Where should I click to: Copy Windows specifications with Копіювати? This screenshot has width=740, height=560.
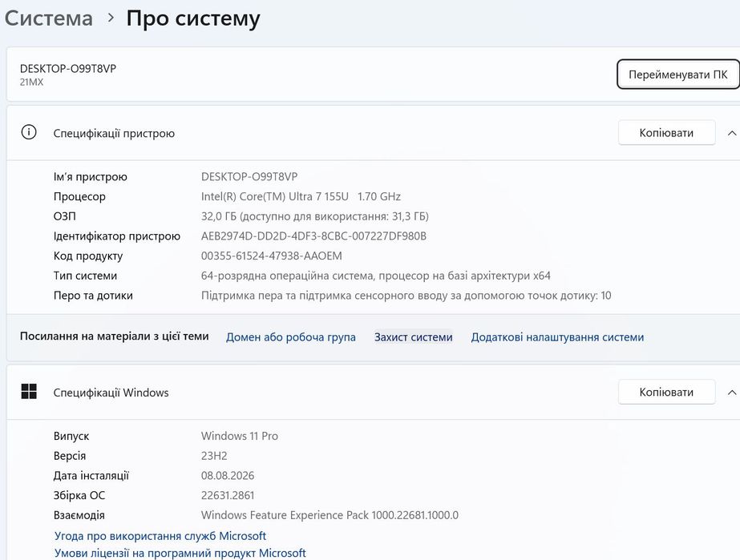point(666,392)
